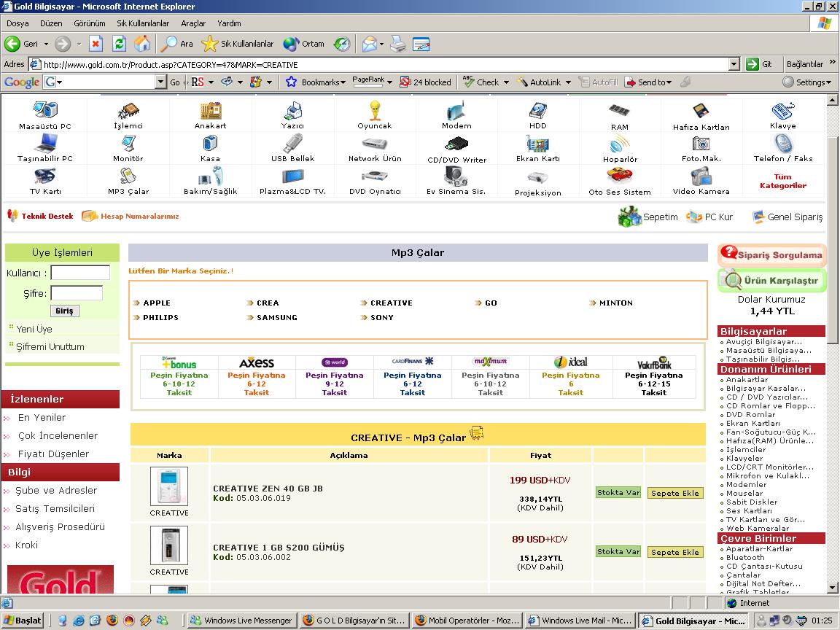Click Sepete Ekle for CREATIVE 1 GB S200

(x=675, y=552)
